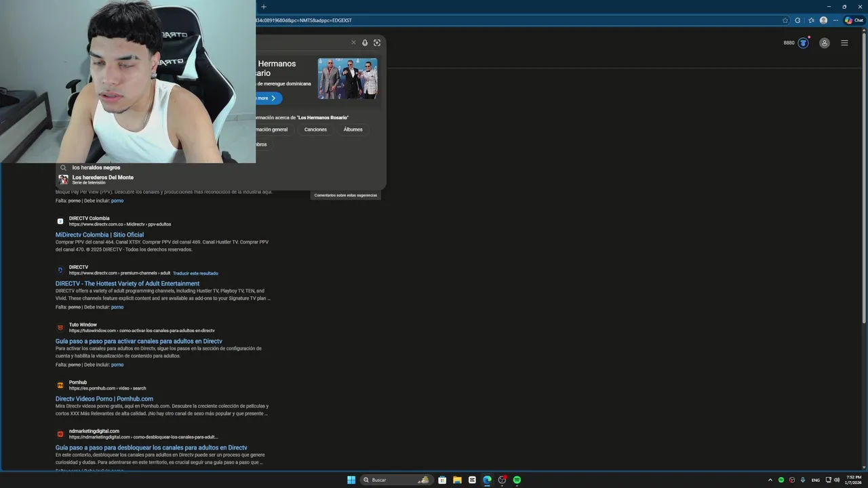Click the 8880 rewards points count

(789, 43)
